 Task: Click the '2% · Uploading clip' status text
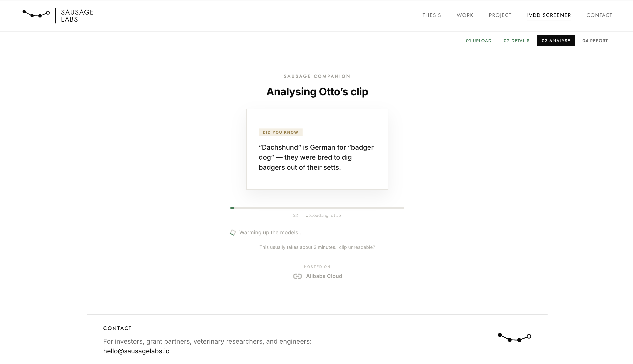coord(317,216)
